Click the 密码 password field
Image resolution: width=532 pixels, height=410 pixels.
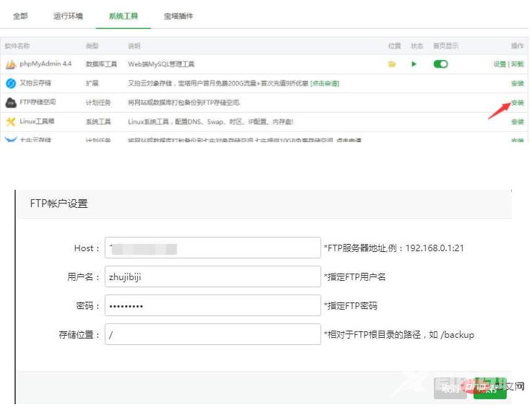(212, 305)
